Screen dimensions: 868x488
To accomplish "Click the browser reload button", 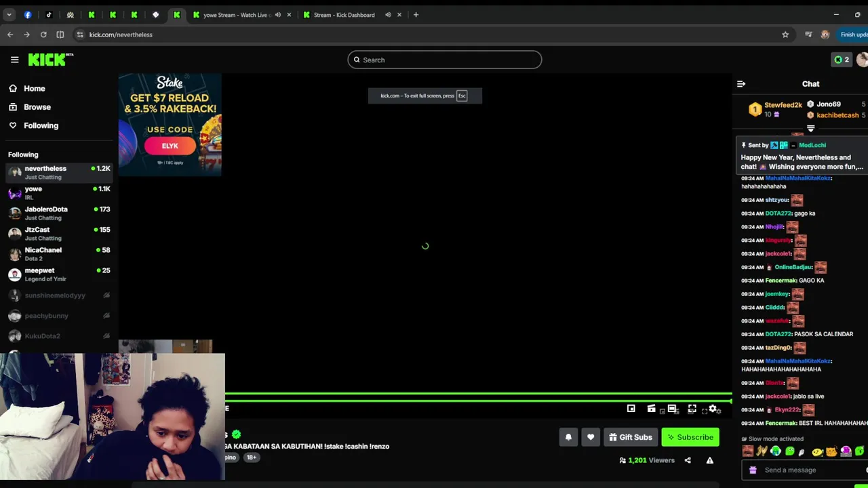I will coord(43,35).
